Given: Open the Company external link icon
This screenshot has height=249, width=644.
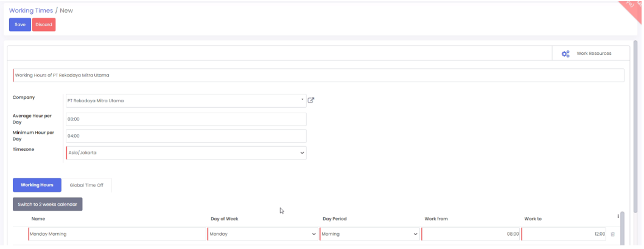Looking at the screenshot, I should pos(311,100).
